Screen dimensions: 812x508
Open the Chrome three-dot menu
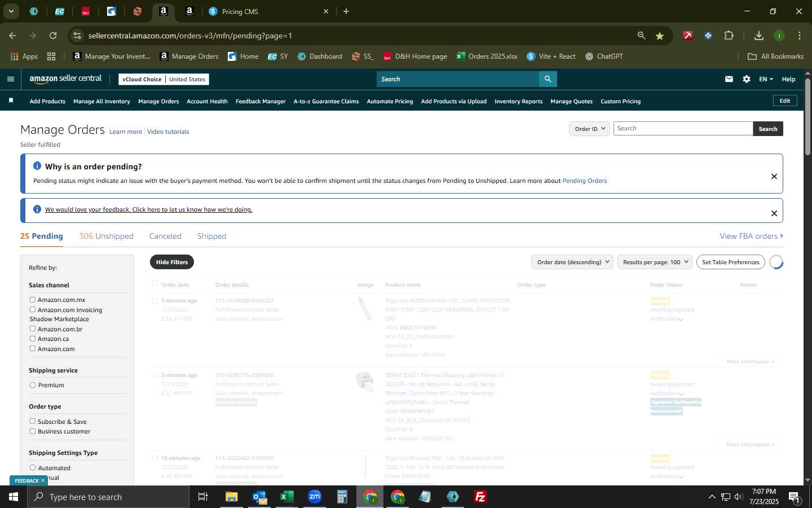(800, 36)
